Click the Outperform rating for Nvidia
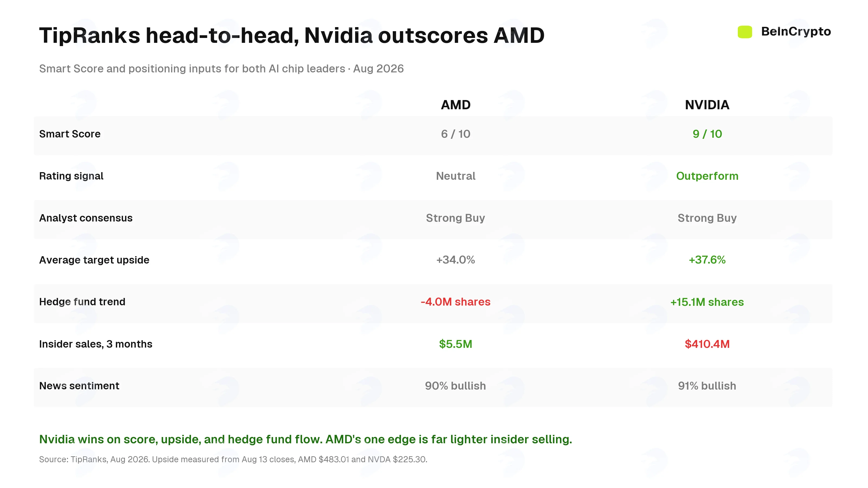This screenshot has width=868, height=488. tap(707, 176)
